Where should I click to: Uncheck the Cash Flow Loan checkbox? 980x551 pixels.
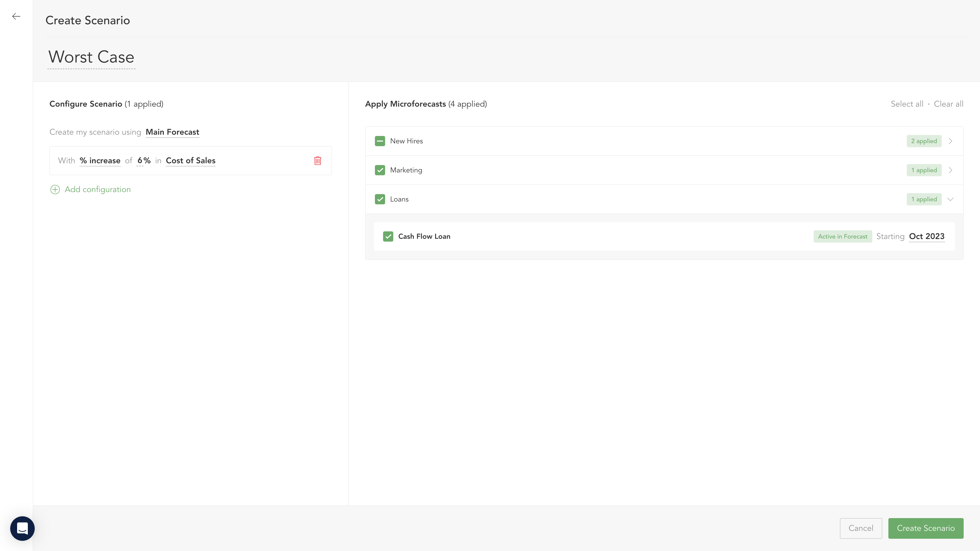(x=388, y=236)
